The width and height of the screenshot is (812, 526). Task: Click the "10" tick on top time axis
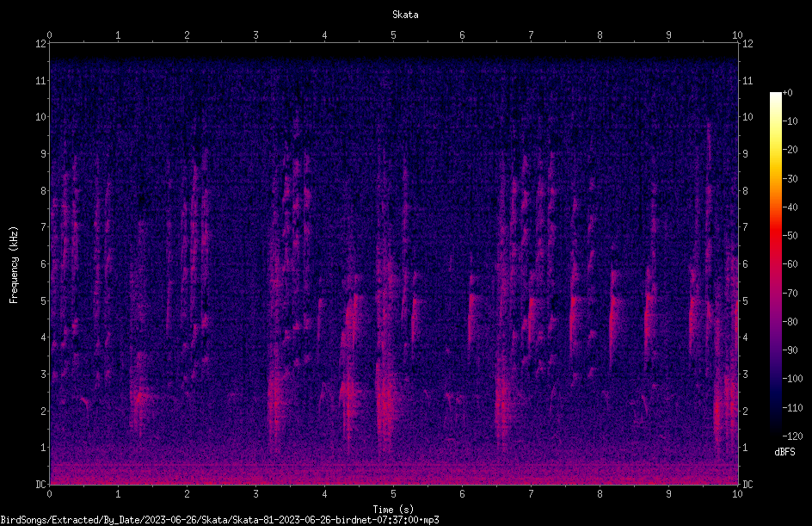(x=737, y=34)
